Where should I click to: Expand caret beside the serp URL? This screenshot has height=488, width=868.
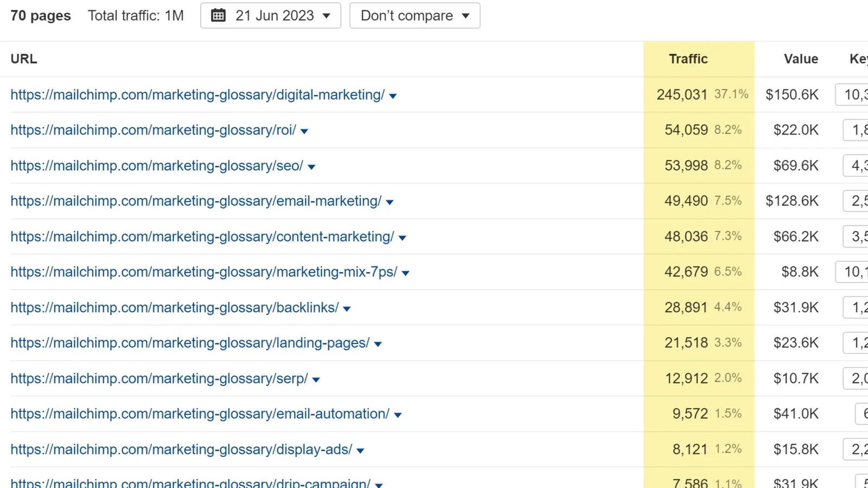(x=316, y=380)
